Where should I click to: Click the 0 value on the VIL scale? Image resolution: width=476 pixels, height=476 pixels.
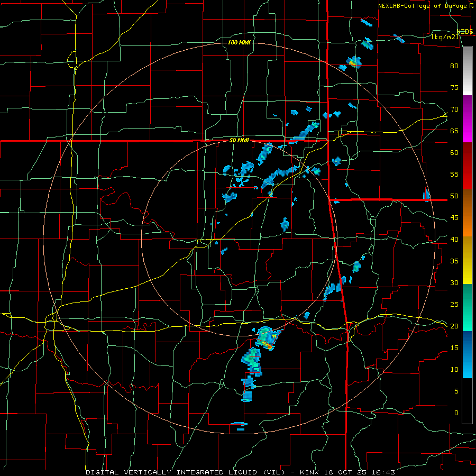click(456, 413)
